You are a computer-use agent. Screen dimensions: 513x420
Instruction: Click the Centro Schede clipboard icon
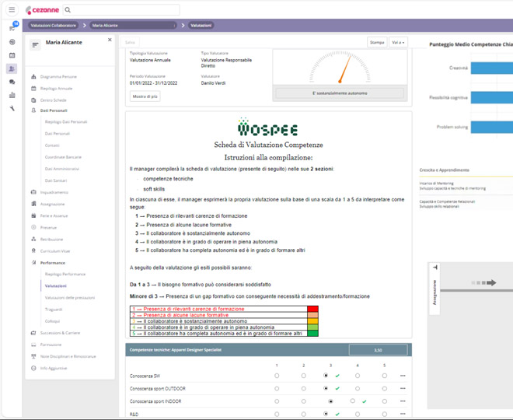(x=33, y=100)
